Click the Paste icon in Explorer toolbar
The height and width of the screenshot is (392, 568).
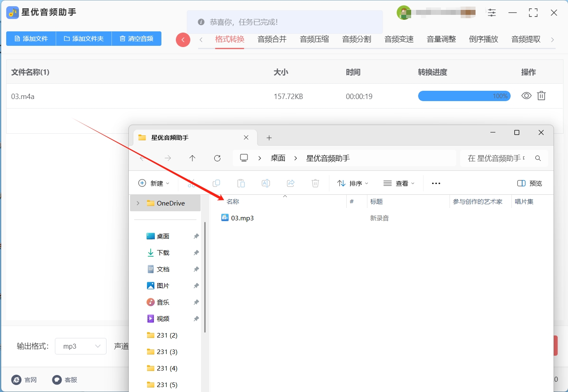[x=241, y=183]
